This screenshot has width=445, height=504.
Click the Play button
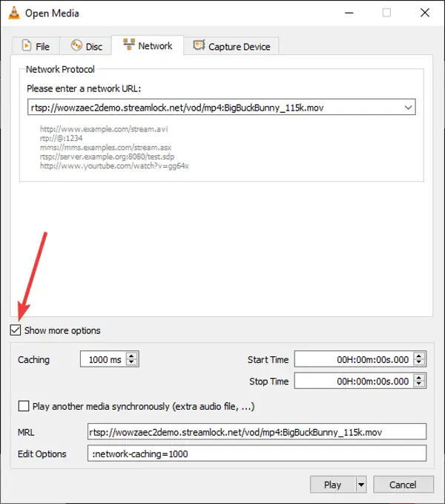pos(333,485)
